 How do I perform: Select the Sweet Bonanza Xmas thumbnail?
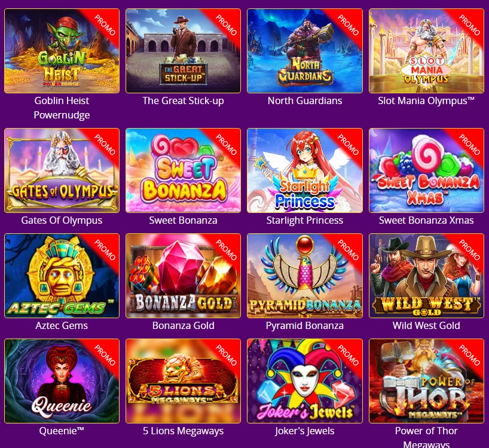(426, 170)
